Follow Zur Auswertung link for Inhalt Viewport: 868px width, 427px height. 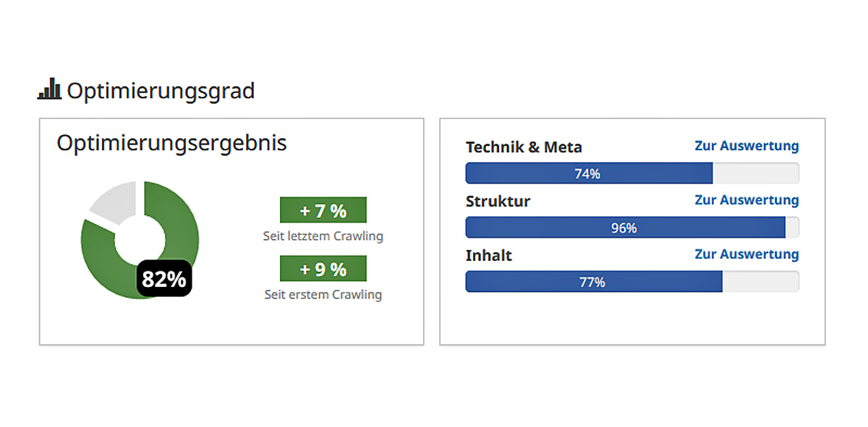click(746, 254)
